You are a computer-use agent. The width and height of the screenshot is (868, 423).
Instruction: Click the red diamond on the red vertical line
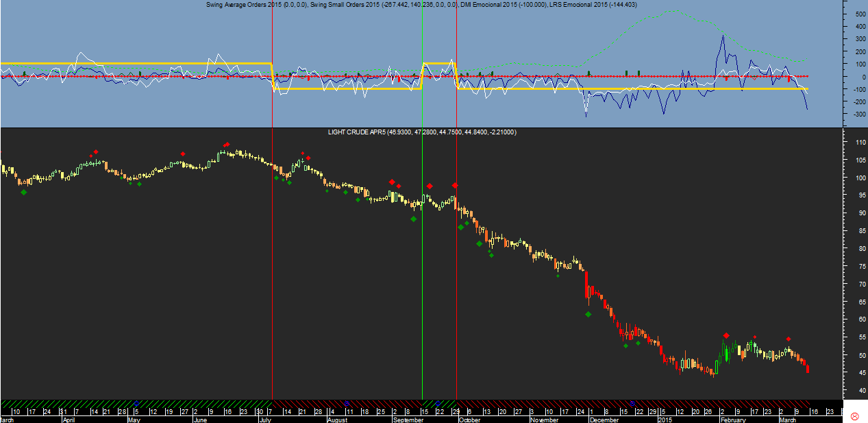point(456,186)
